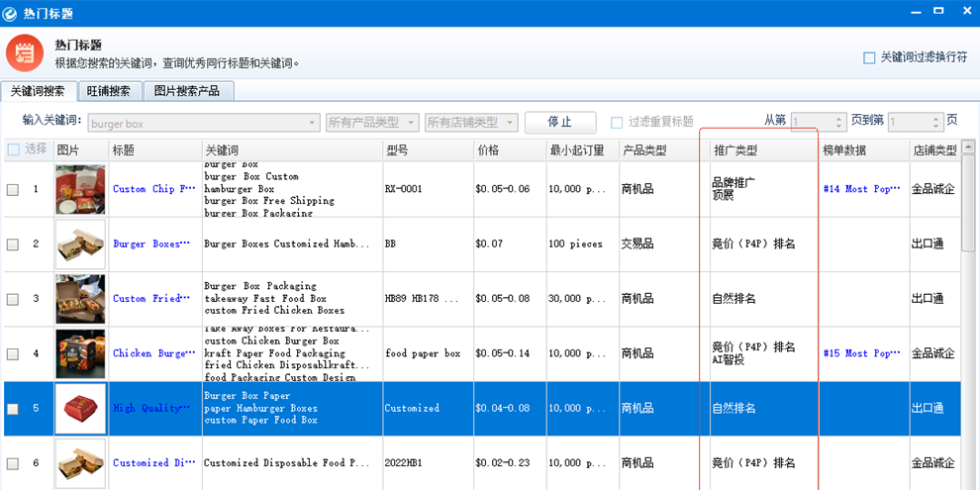The height and width of the screenshot is (490, 980).
Task: Click the red burger box thumbnail in row 5
Action: pyautogui.click(x=80, y=408)
